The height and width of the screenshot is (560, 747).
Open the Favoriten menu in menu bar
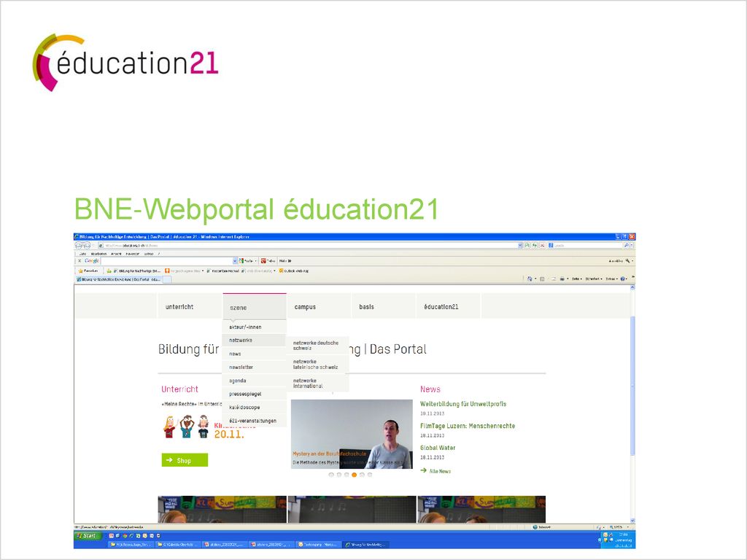pyautogui.click(x=133, y=254)
